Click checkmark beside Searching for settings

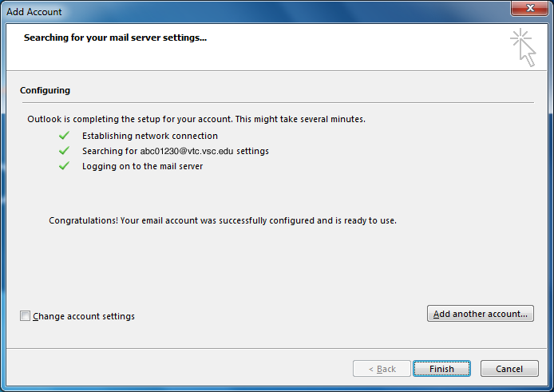(64, 151)
